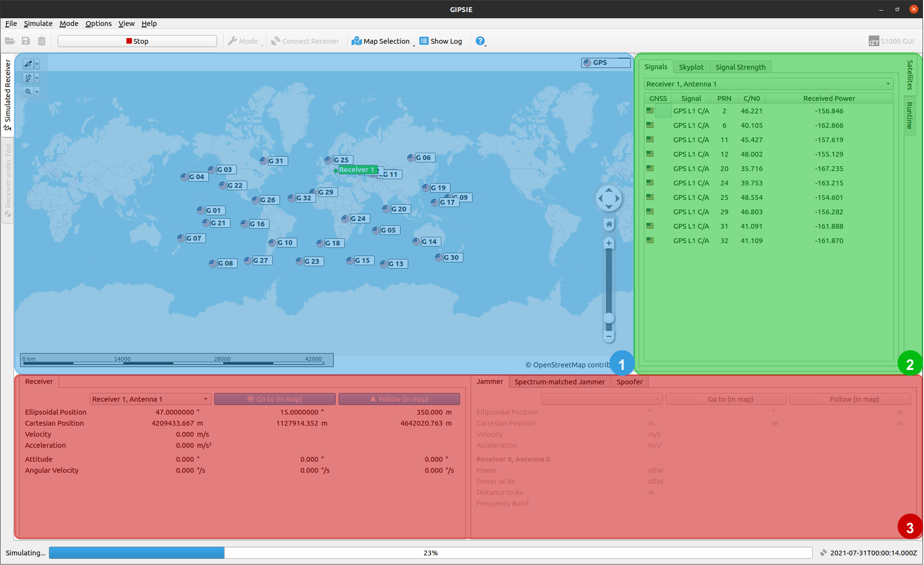Click the Show Log toolbar button
The height and width of the screenshot is (565, 924).
tap(441, 41)
